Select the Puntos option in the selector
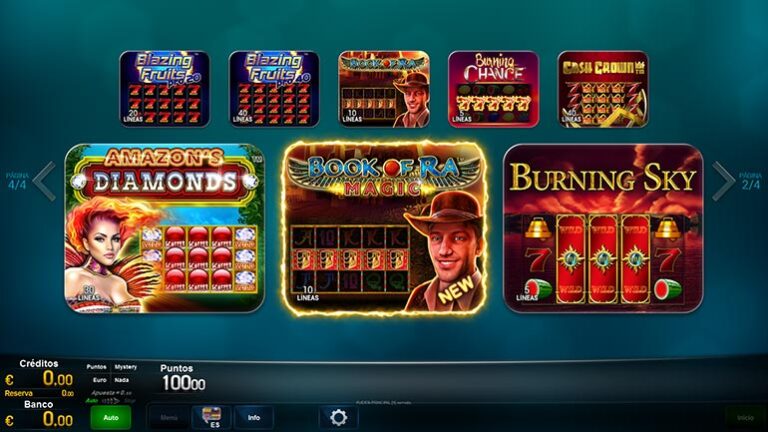768x432 pixels. point(96,367)
